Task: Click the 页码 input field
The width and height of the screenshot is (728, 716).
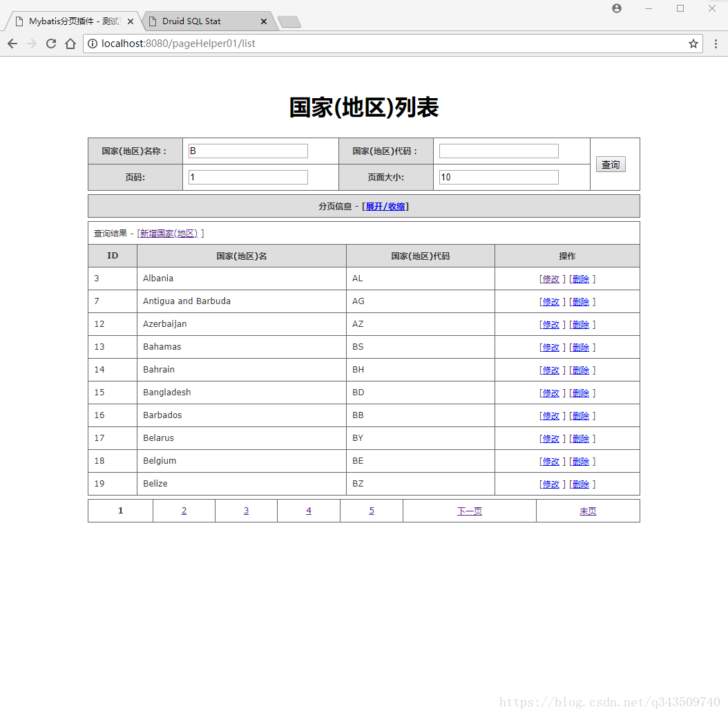Action: pyautogui.click(x=248, y=177)
